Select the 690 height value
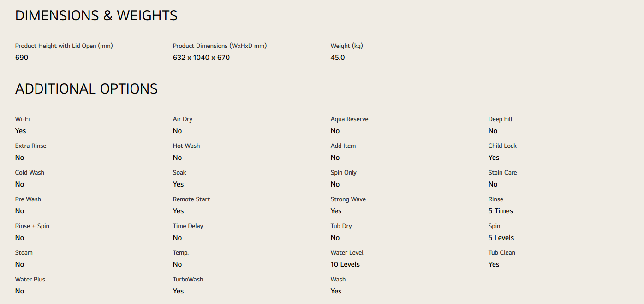Image resolution: width=644 pixels, height=304 pixels. (x=22, y=58)
